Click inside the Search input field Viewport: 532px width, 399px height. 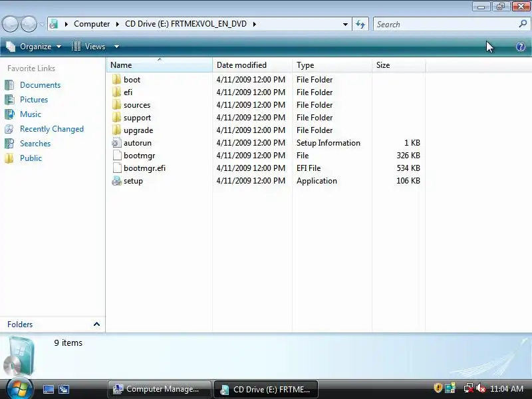point(446,24)
